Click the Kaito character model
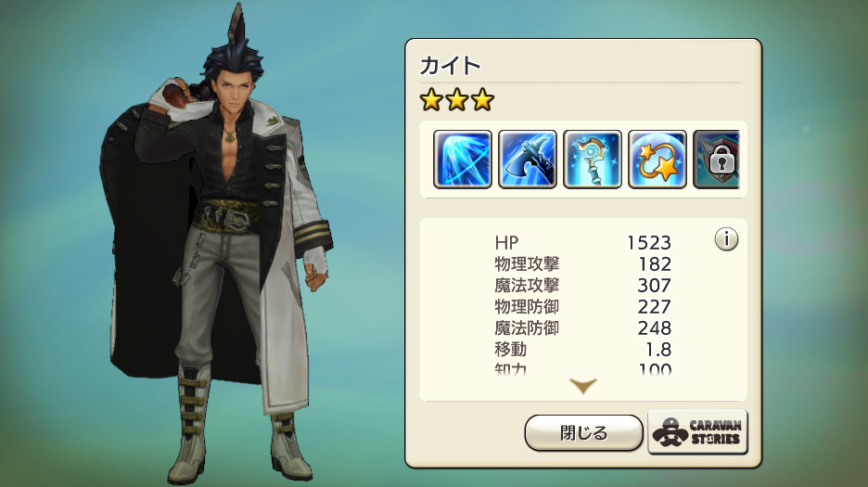The image size is (868, 487). coord(217,244)
